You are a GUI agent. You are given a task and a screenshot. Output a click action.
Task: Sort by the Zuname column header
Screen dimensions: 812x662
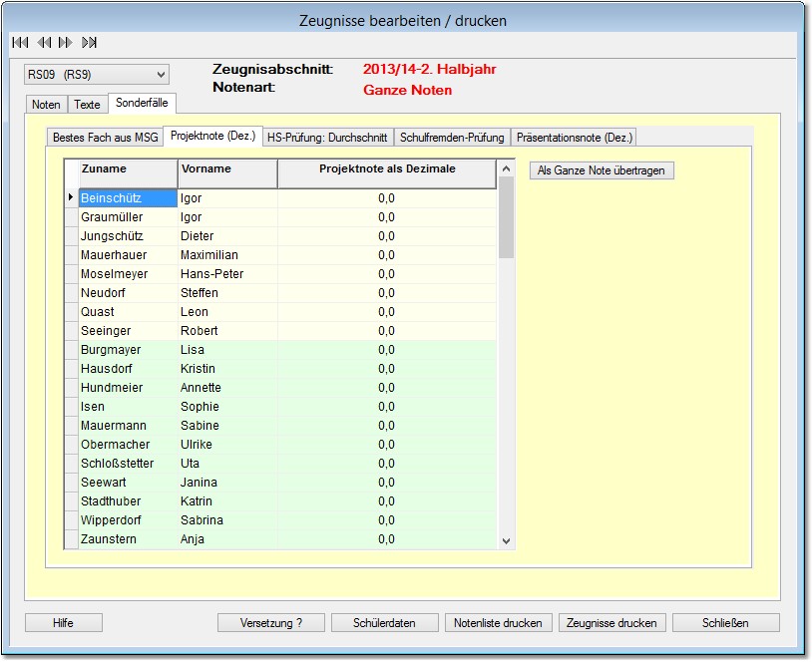tap(128, 170)
